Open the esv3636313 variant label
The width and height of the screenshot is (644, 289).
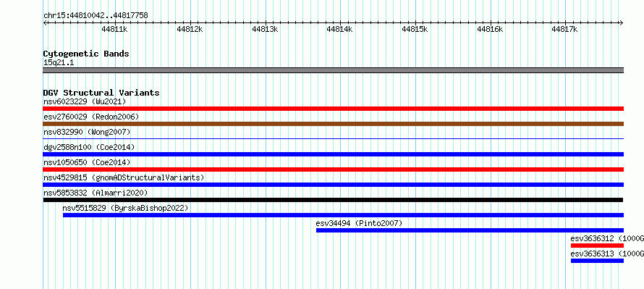[607, 254]
